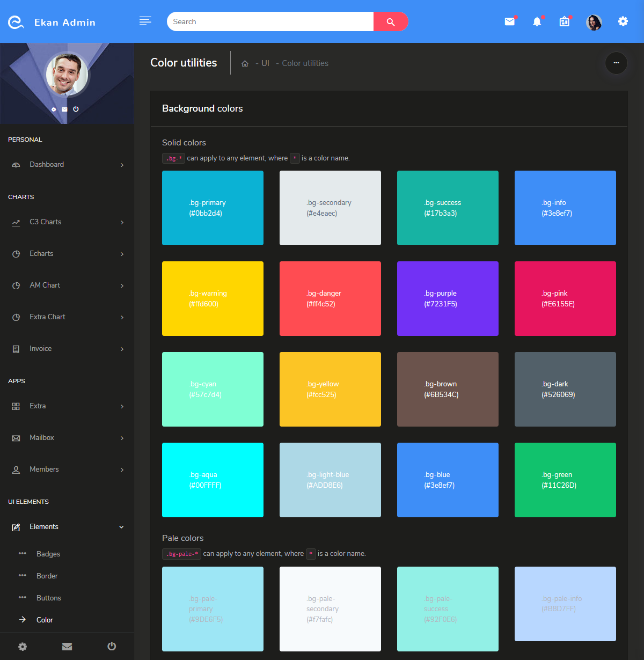Open the briefcase icon in the header
Viewport: 644px width, 660px height.
coord(564,21)
